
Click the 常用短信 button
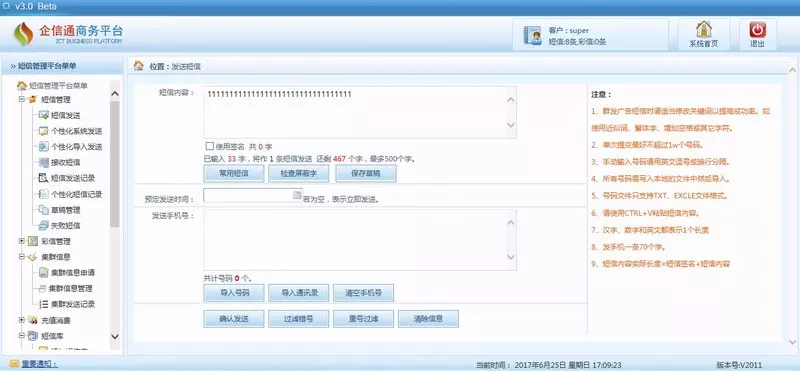coord(234,174)
